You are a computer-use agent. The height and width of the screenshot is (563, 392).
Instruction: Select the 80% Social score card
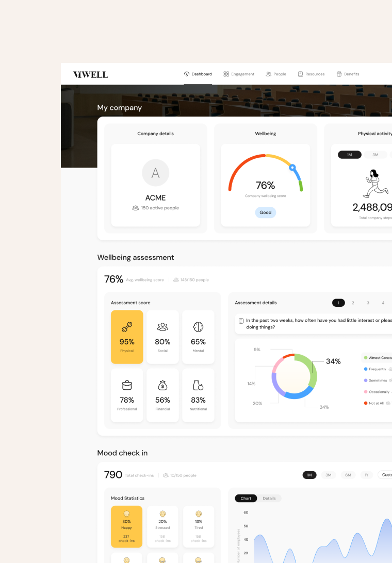click(x=163, y=337)
